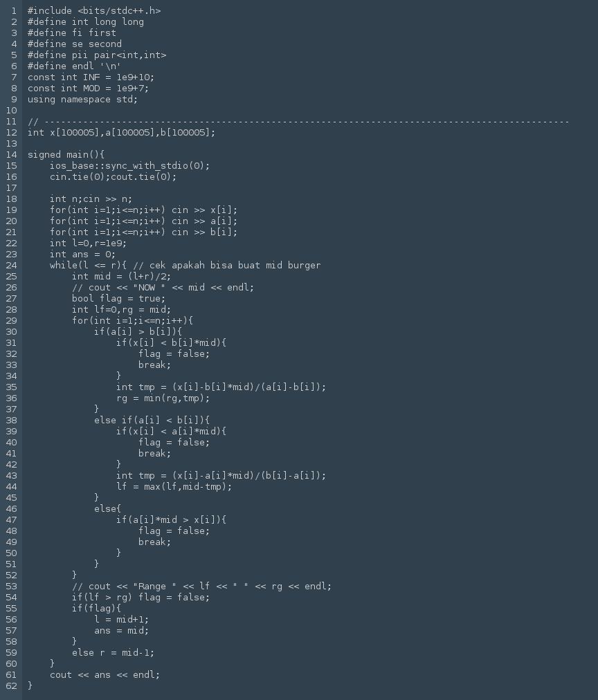Viewport: 598px width, 700px height.
Task: Click the array declaration x[100005],a[100005],b[100005]
Action: (121, 133)
